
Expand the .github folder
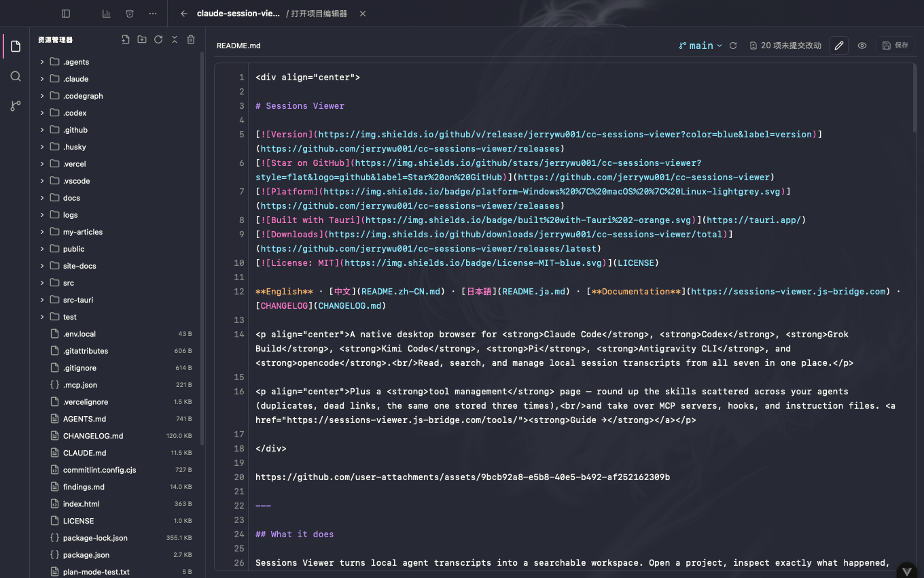(x=115, y=130)
